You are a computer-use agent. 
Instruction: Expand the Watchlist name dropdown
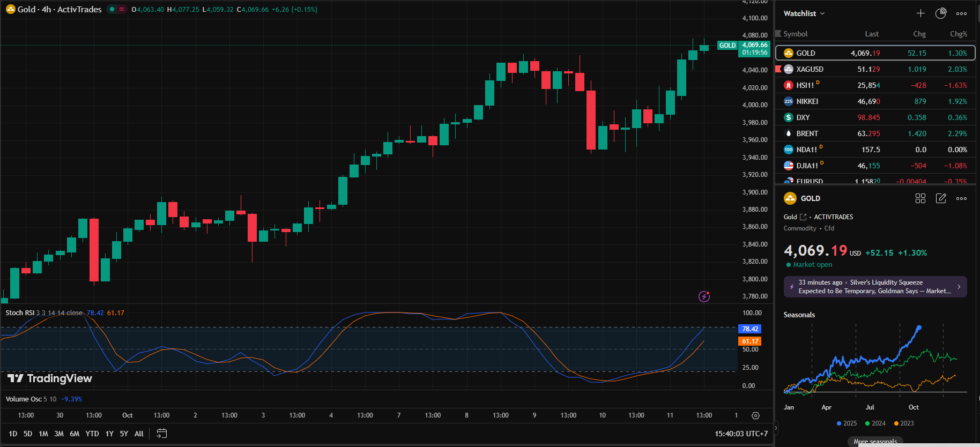pos(804,13)
